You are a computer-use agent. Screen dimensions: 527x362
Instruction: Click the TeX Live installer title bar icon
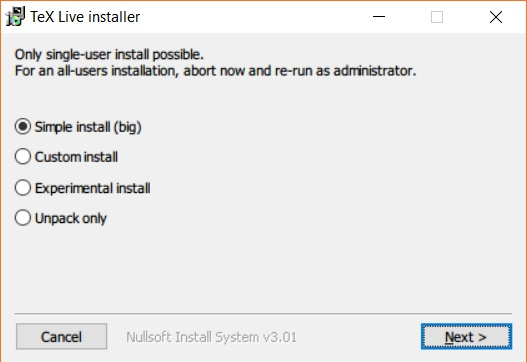click(15, 16)
